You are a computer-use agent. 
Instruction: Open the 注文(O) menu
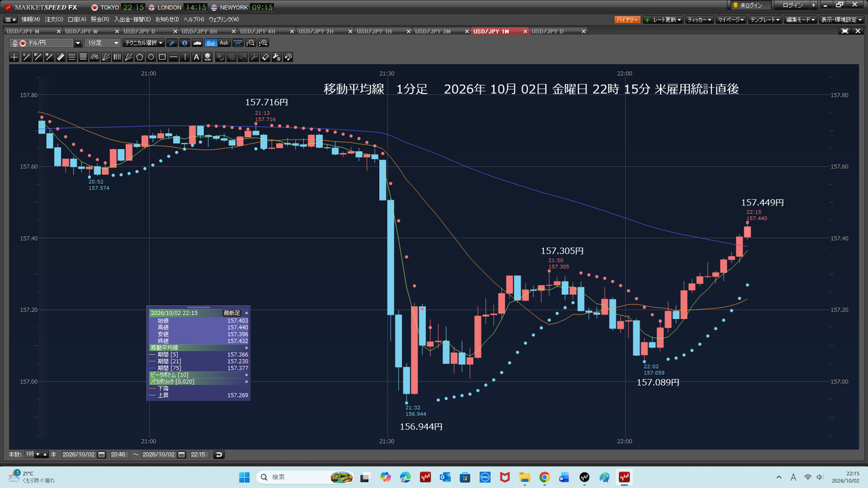coord(54,19)
